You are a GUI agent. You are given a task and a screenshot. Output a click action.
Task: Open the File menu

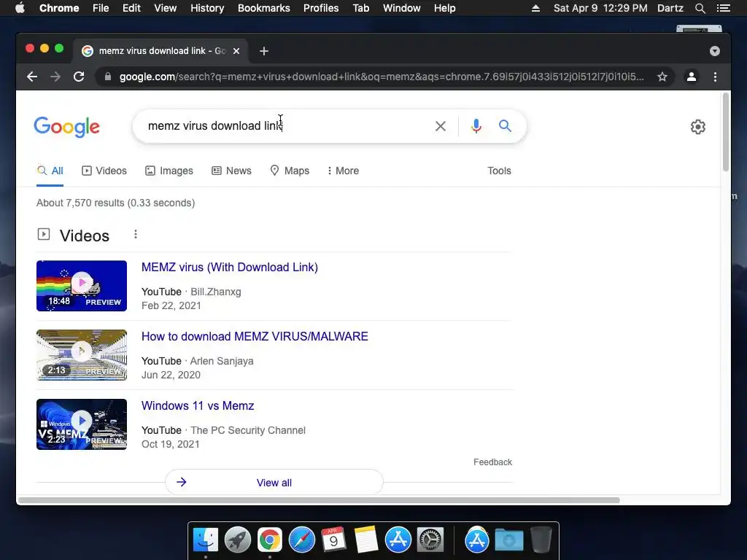[x=101, y=8]
